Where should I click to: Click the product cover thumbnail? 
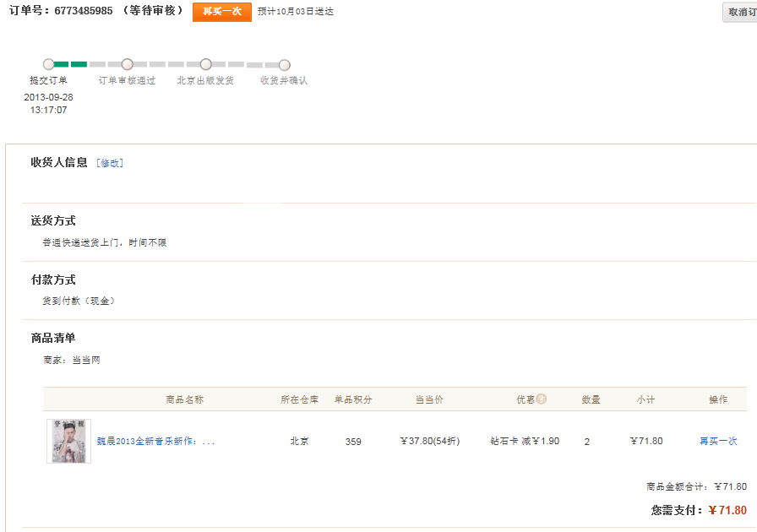click(68, 441)
